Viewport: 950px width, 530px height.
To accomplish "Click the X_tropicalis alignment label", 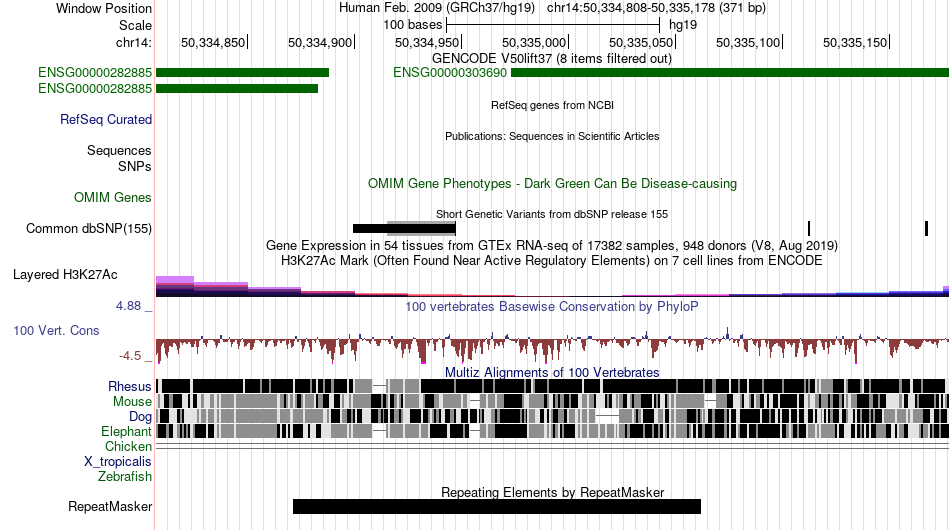I will [x=118, y=462].
